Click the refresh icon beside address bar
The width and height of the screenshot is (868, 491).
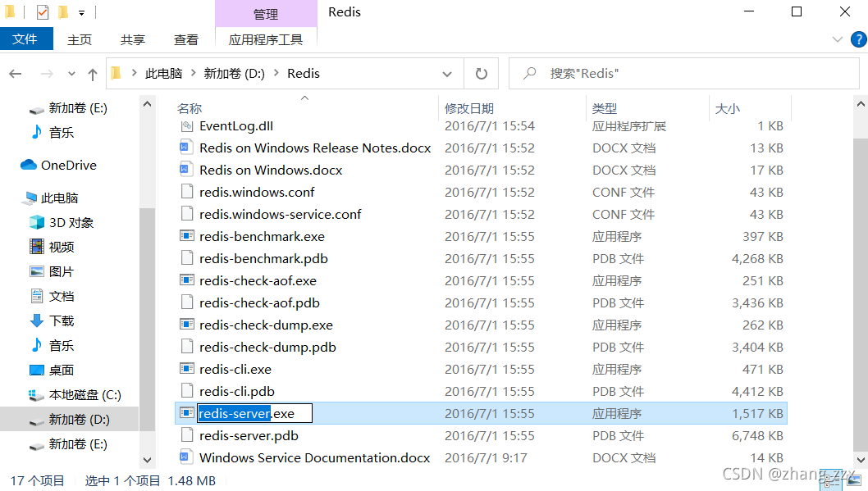pyautogui.click(x=482, y=74)
